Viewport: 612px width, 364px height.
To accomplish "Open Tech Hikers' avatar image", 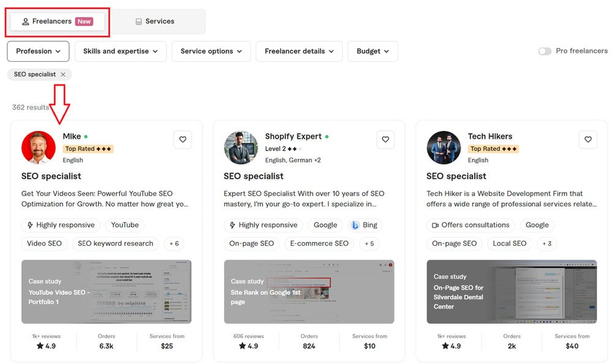I will [x=443, y=147].
